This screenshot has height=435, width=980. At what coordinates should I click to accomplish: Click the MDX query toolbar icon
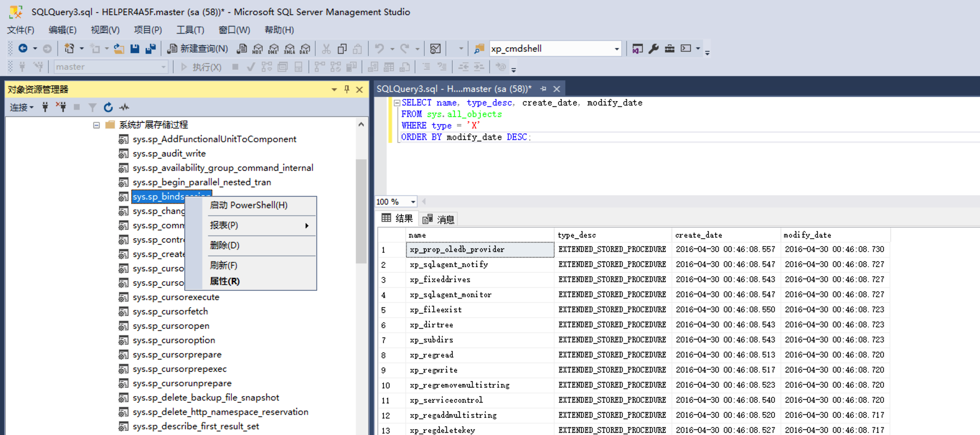click(x=258, y=49)
